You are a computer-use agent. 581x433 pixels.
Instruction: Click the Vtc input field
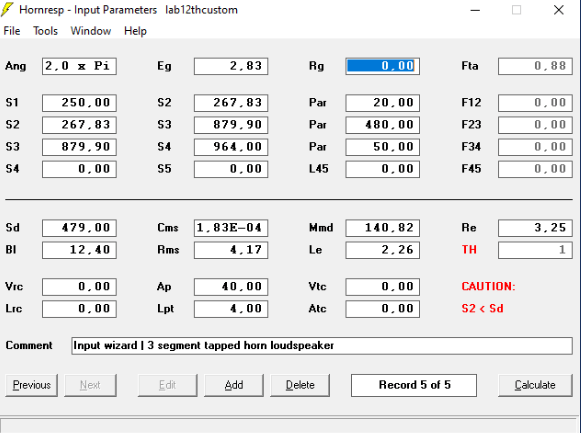[x=383, y=287]
